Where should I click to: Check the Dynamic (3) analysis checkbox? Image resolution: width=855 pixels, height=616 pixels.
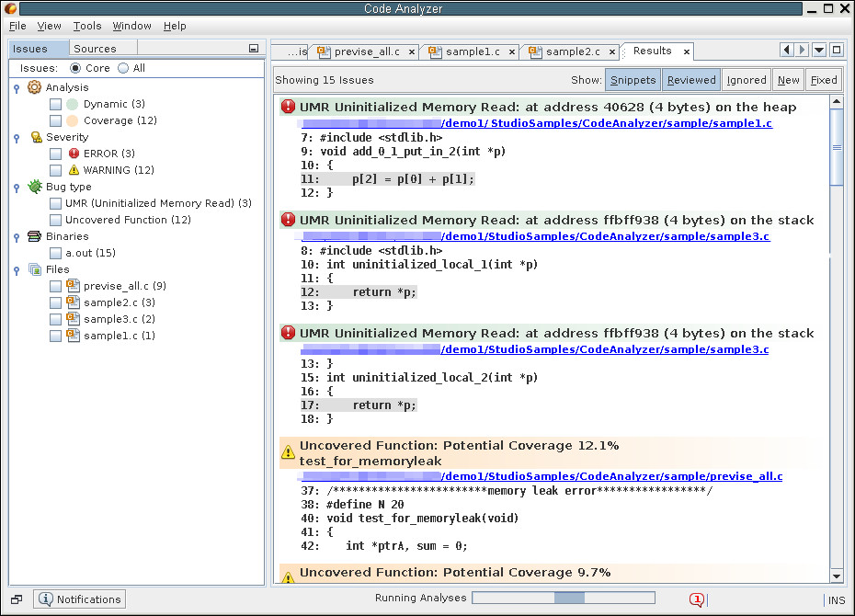click(56, 104)
